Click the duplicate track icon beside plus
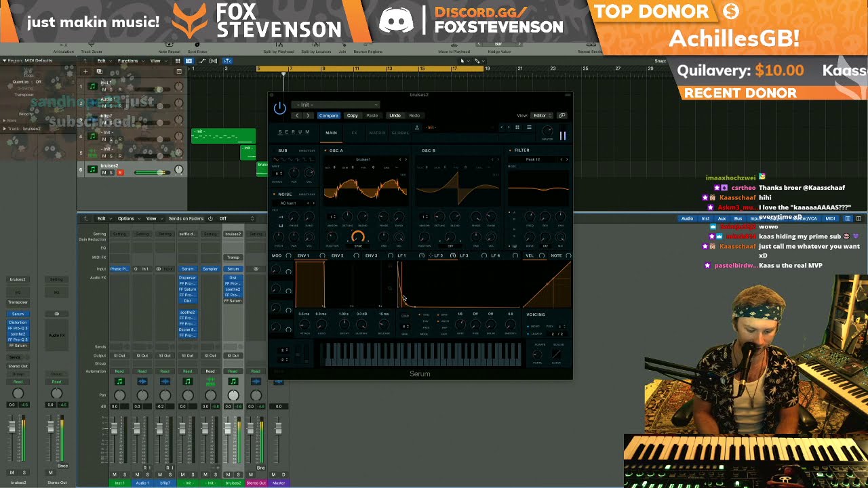The width and height of the screenshot is (868, 488). point(99,70)
